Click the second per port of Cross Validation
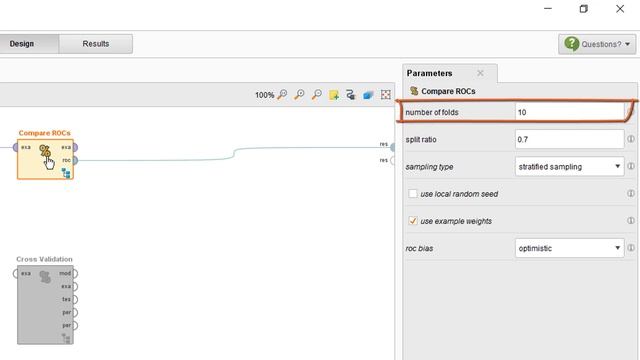640x360 pixels. pos(75,326)
